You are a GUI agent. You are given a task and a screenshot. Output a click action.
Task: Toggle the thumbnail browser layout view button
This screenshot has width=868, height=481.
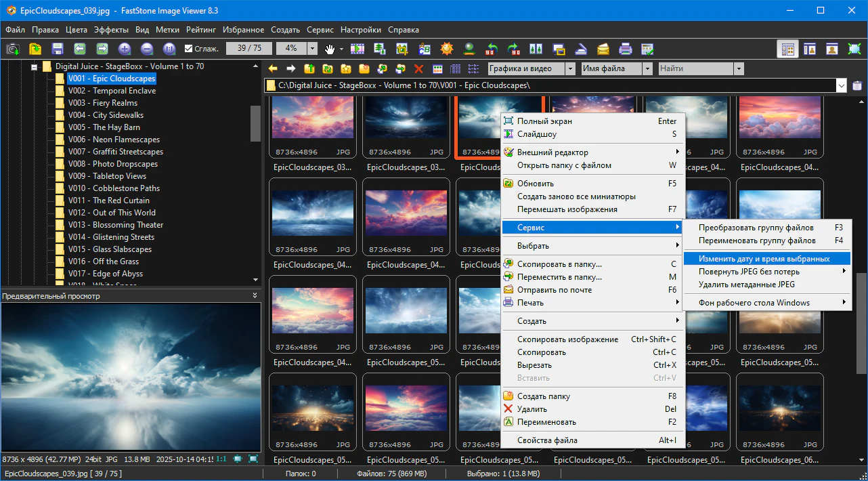point(787,49)
